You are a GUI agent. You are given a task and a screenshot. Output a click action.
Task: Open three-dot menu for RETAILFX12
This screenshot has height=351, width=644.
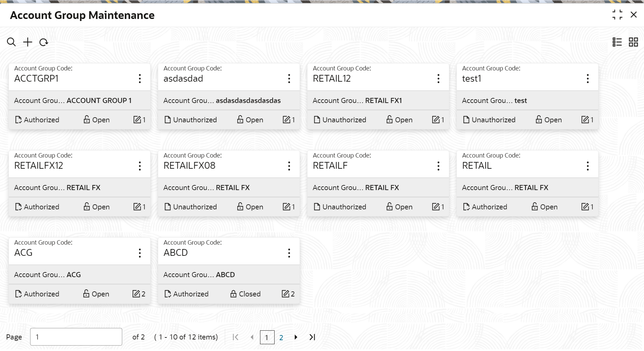(x=139, y=166)
